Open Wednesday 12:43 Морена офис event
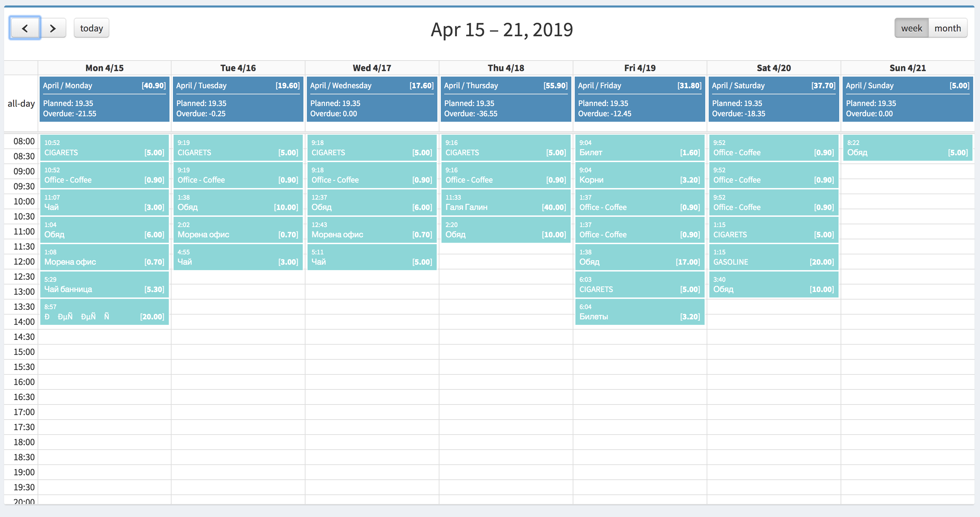The image size is (980, 517). [372, 230]
